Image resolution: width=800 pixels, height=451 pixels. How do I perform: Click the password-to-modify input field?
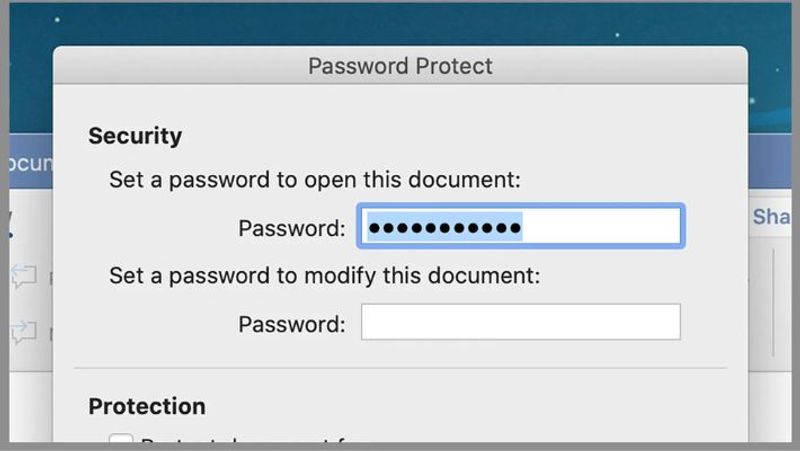(x=520, y=323)
